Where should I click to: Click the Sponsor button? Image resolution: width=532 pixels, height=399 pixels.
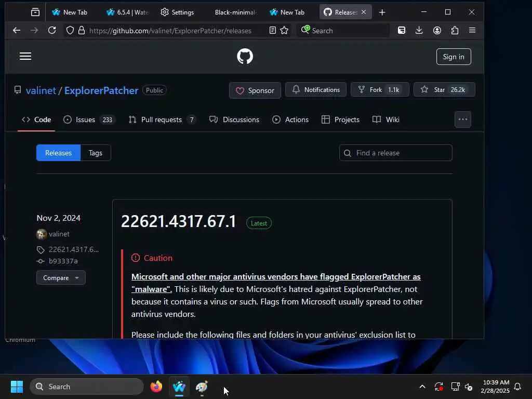[255, 90]
